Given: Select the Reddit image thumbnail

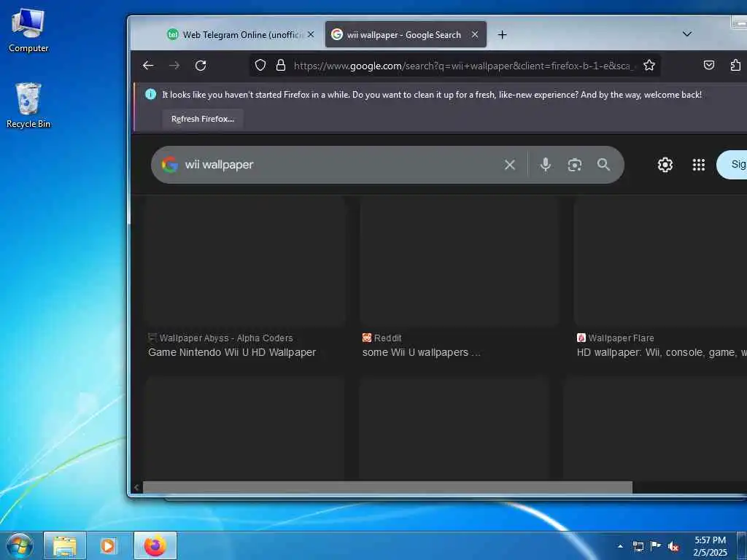Looking at the screenshot, I should point(460,262).
